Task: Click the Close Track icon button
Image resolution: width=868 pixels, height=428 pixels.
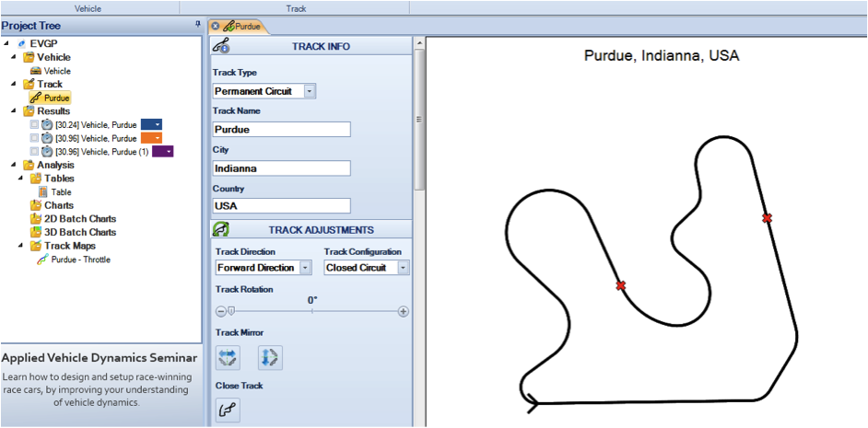Action: pos(228,410)
